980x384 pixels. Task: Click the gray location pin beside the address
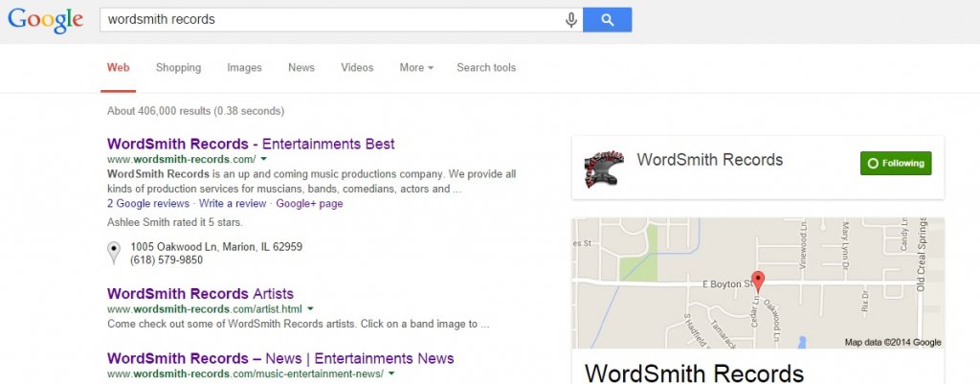113,253
